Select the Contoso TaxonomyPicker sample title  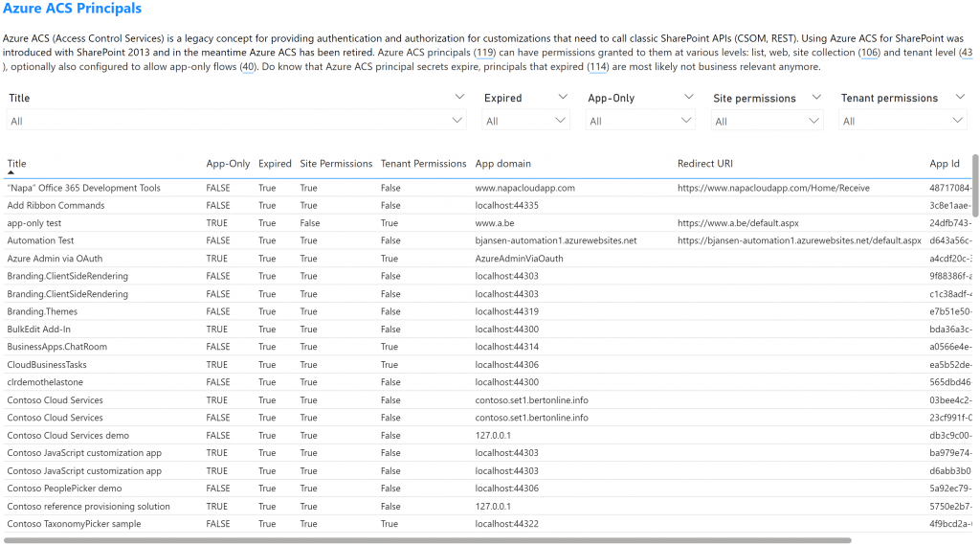click(x=74, y=523)
